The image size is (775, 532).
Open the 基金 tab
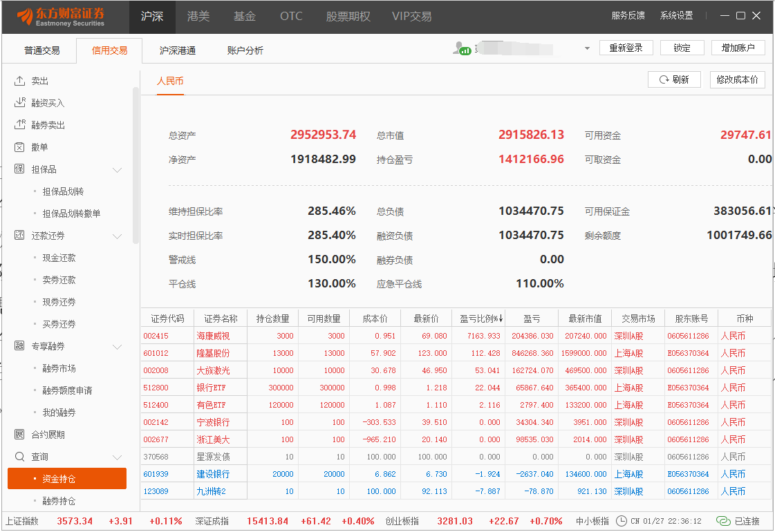coord(245,17)
